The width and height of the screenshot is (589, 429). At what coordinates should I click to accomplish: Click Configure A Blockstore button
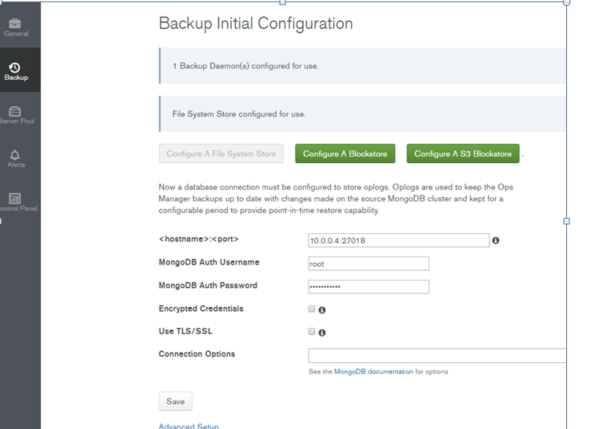click(345, 154)
